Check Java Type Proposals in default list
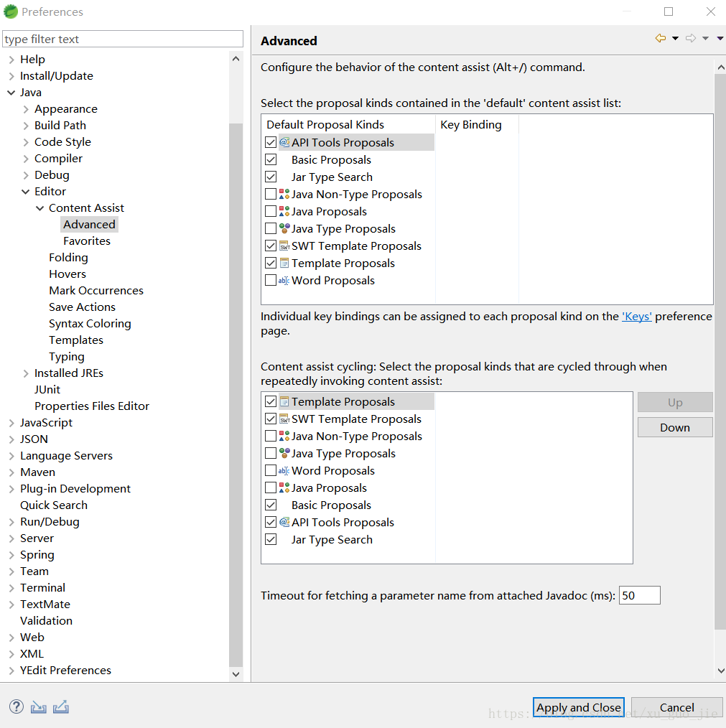This screenshot has height=728, width=726. coord(270,228)
